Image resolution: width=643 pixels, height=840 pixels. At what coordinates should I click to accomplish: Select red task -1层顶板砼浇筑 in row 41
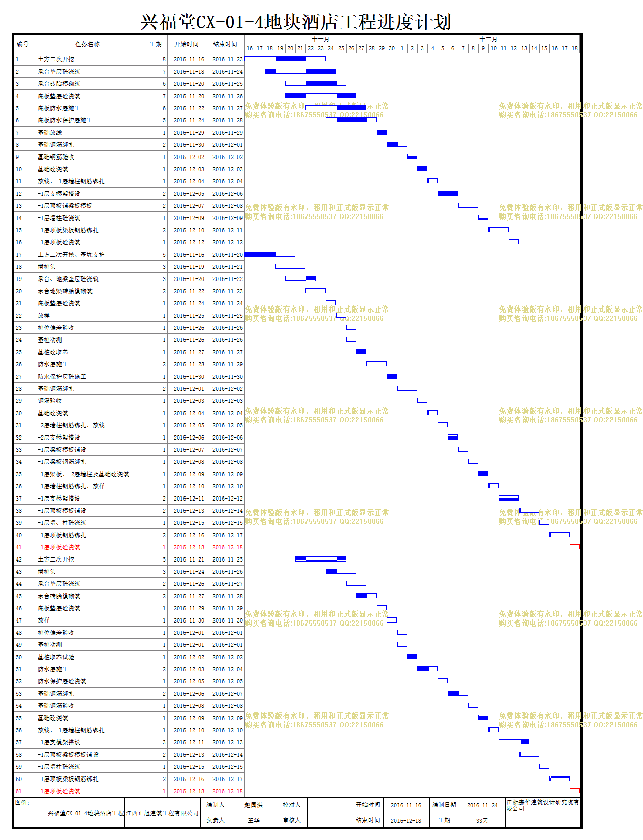pyautogui.click(x=59, y=547)
